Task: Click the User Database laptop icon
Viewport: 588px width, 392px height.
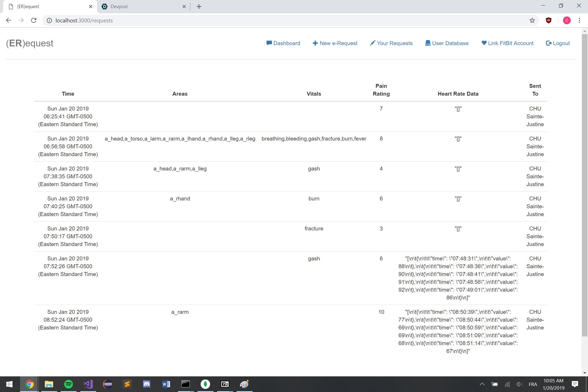Action: pyautogui.click(x=428, y=43)
